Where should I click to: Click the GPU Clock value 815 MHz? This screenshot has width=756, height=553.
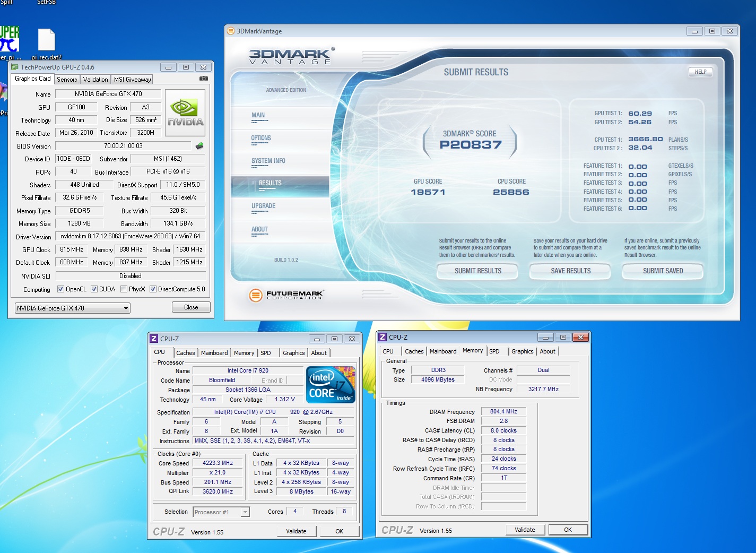tap(72, 249)
